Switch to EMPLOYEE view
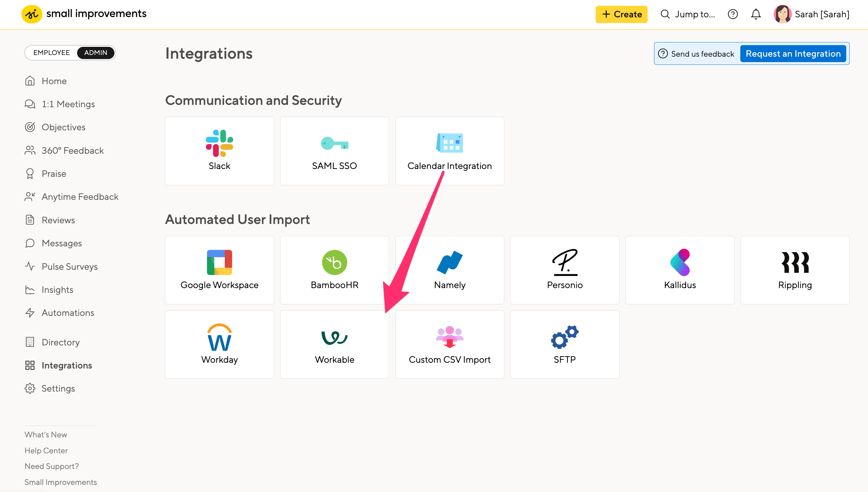The height and width of the screenshot is (492, 868). [51, 53]
